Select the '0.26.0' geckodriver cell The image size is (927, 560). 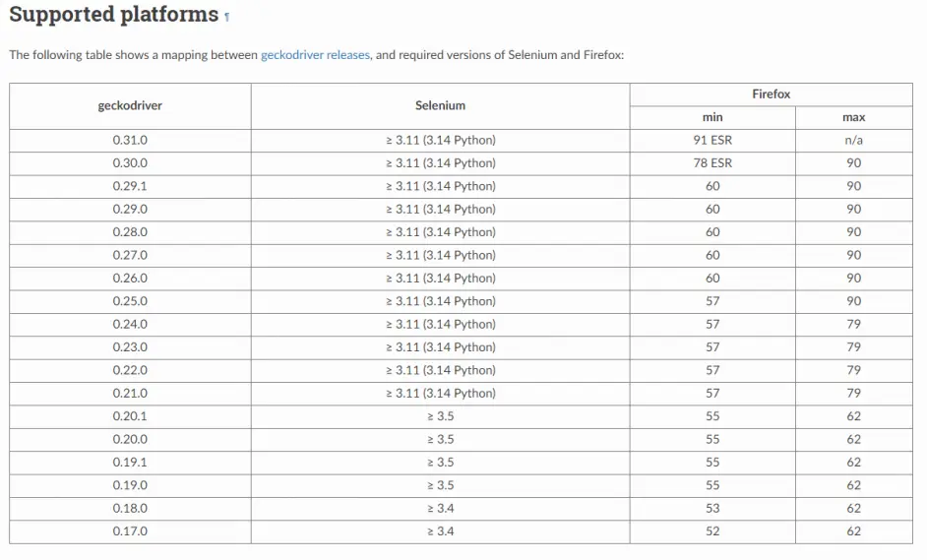[x=130, y=280]
